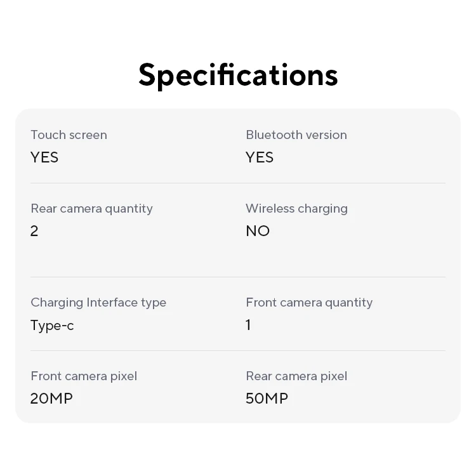Click the divider line below the YES values
476x476 pixels.
(238, 183)
